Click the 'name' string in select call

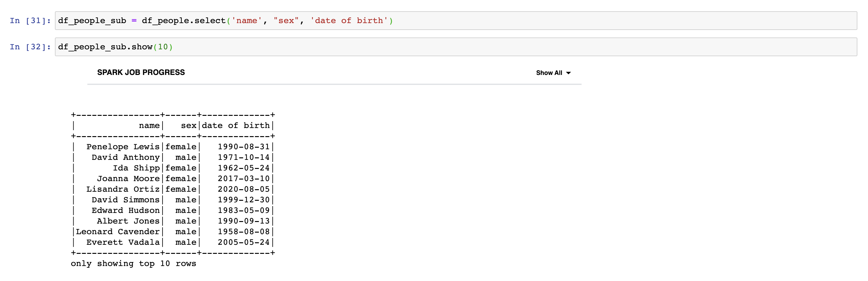(x=247, y=21)
